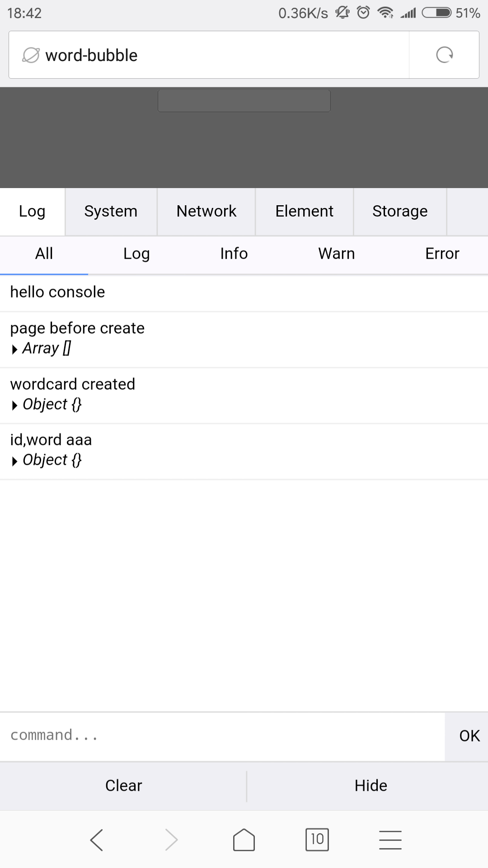
Task: Show only Warn messages
Action: click(336, 254)
